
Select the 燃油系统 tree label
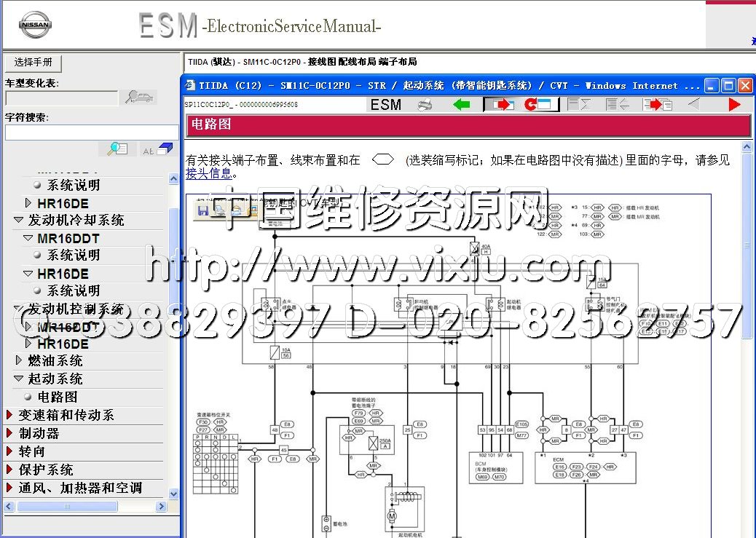click(x=55, y=360)
